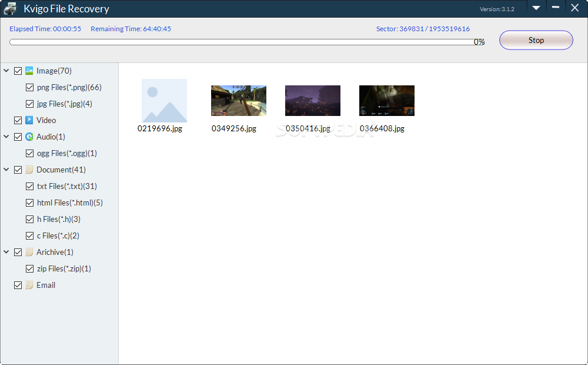Select the Arichive(1) category label

click(x=55, y=252)
